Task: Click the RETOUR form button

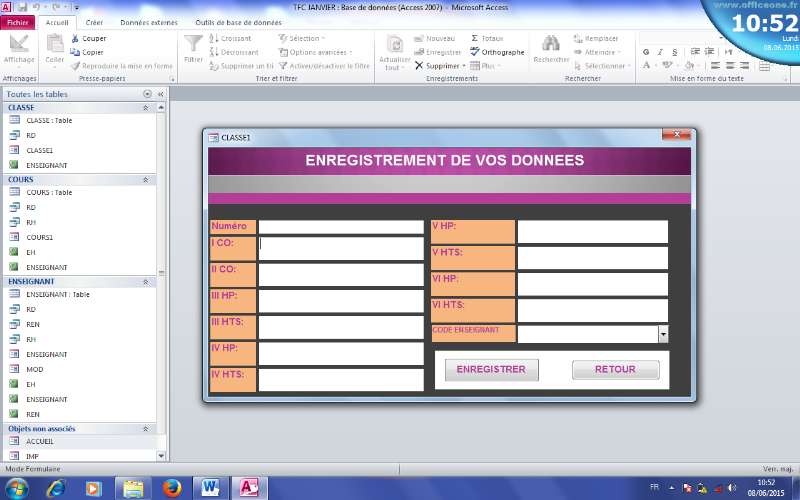Action: pos(615,369)
